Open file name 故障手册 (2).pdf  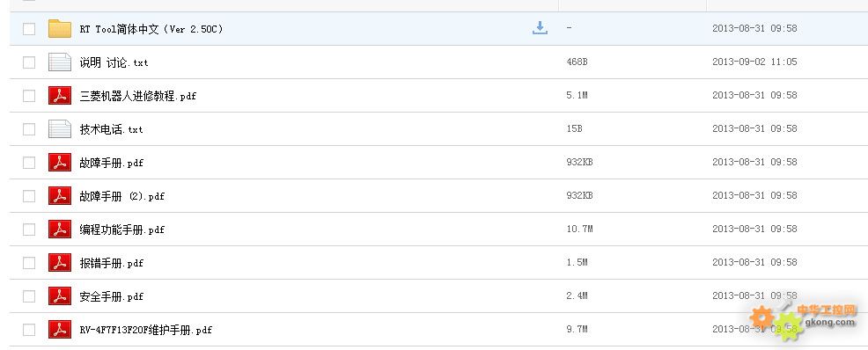click(x=121, y=196)
